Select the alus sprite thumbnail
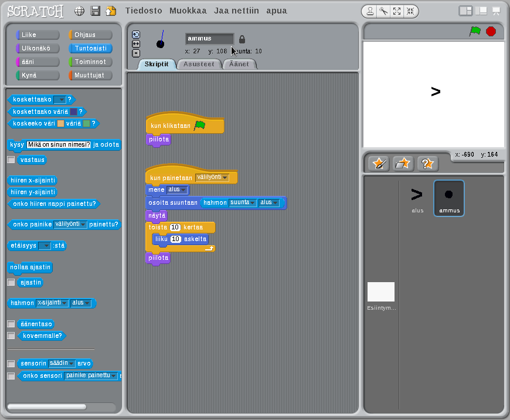Viewport: 510px width, 420px height. coord(417,198)
